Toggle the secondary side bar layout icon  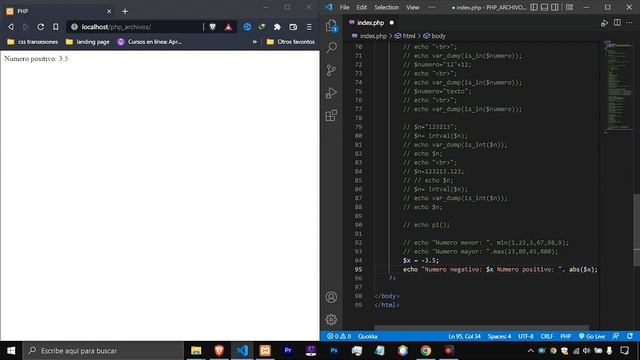555,7
